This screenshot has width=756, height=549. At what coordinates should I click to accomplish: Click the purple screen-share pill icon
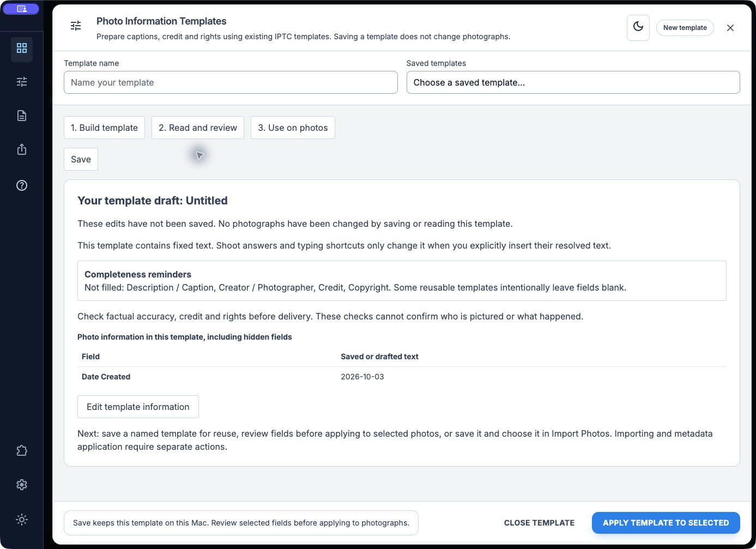[21, 9]
